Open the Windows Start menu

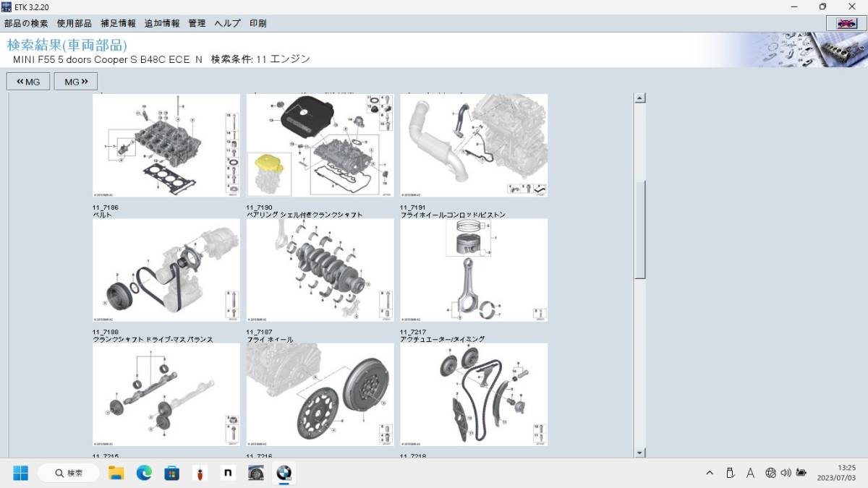pos(20,473)
